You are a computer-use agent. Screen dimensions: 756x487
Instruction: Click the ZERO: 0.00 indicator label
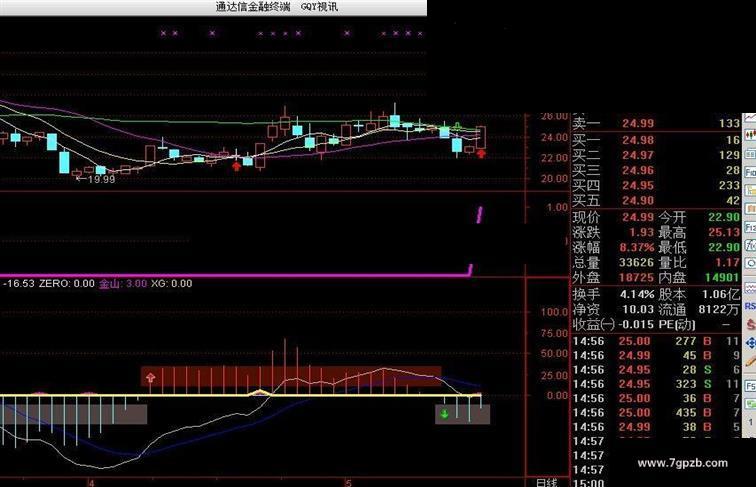[67, 284]
